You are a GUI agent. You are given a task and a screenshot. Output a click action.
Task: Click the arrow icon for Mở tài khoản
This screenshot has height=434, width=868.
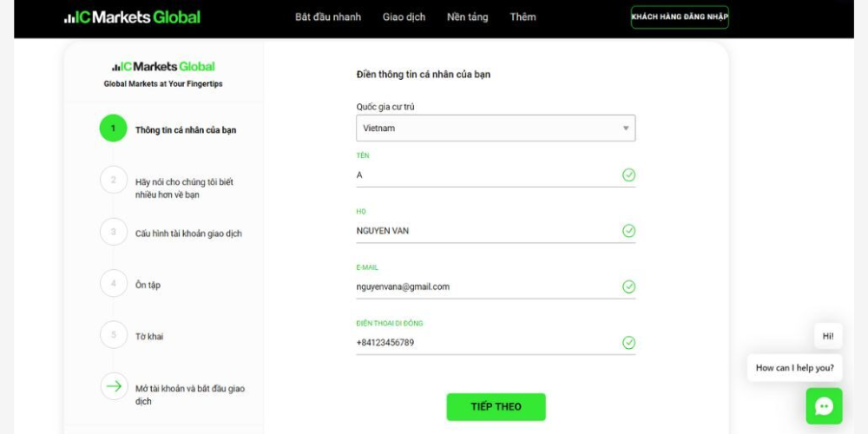(x=114, y=386)
